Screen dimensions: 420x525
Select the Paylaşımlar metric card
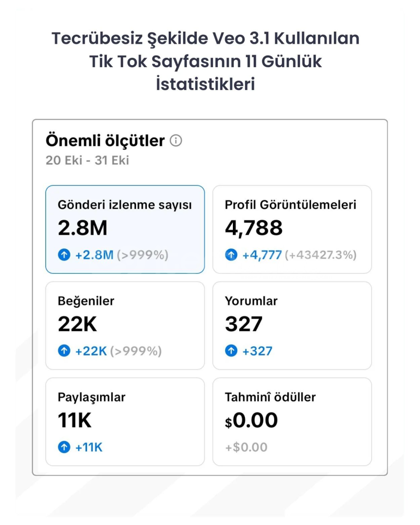pyautogui.click(x=125, y=421)
